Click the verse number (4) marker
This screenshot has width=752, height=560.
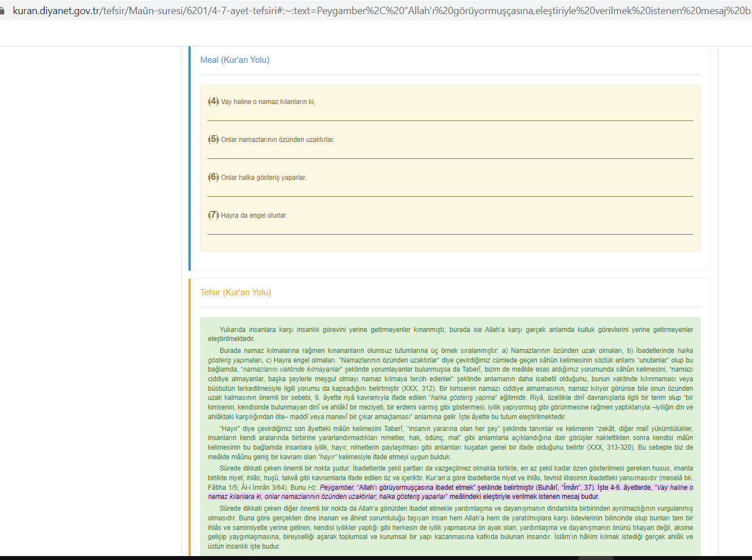[x=213, y=101]
